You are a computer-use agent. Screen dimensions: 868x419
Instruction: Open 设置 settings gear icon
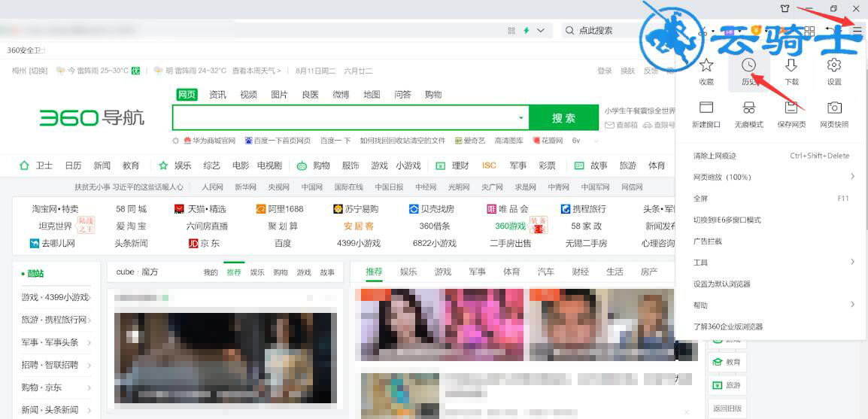click(x=833, y=65)
